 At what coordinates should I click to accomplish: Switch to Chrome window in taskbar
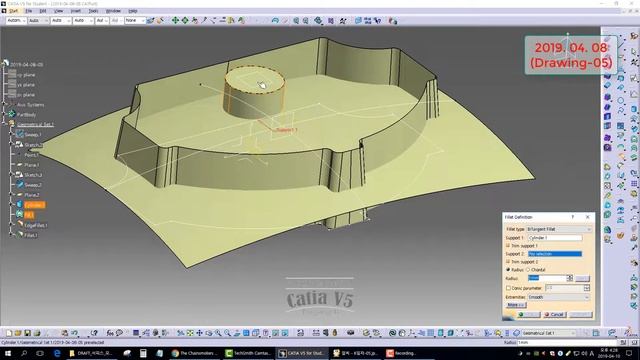coord(194,353)
